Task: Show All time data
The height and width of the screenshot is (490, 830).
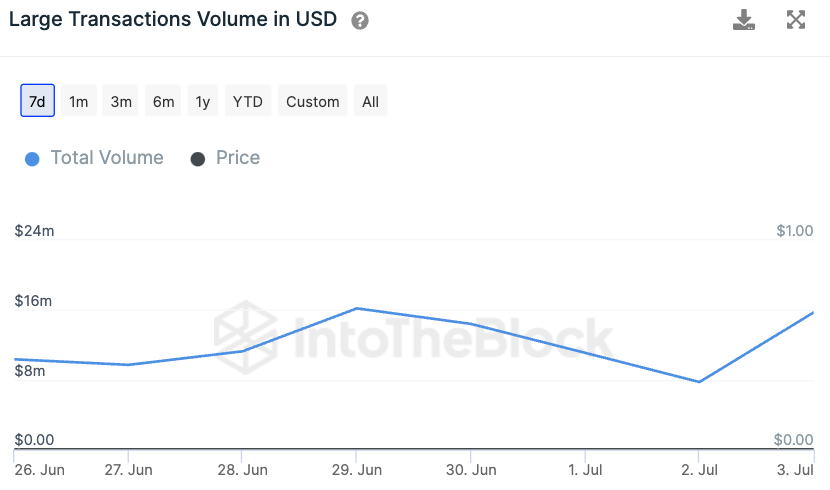Action: coord(370,101)
